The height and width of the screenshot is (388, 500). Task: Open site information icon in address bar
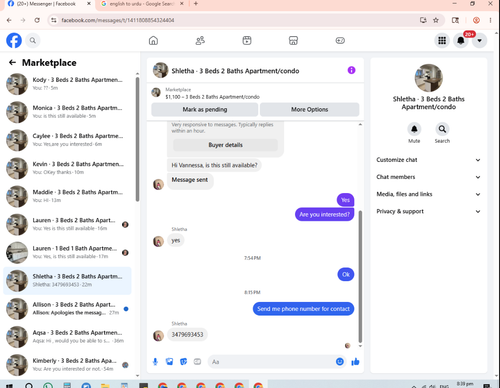pyautogui.click(x=54, y=20)
